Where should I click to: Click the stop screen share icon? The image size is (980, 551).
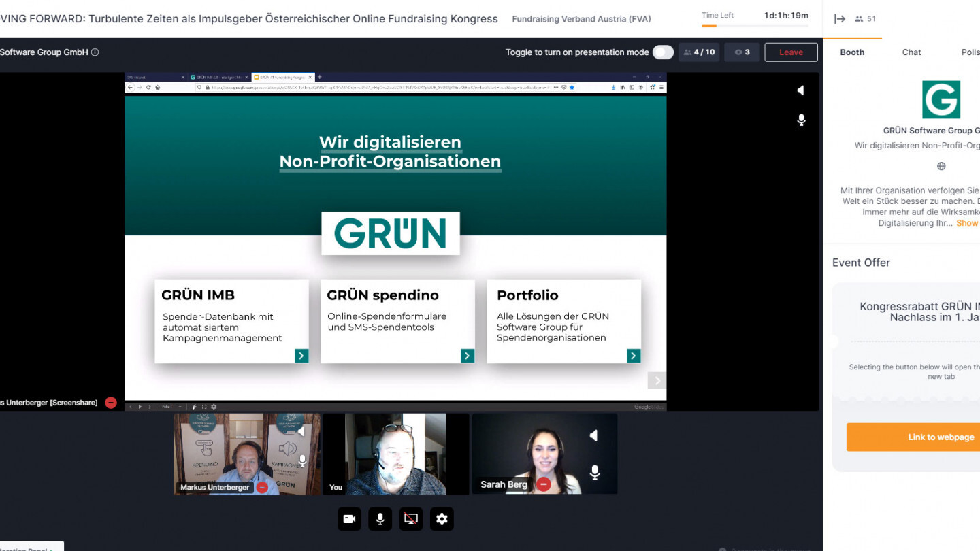tap(410, 519)
